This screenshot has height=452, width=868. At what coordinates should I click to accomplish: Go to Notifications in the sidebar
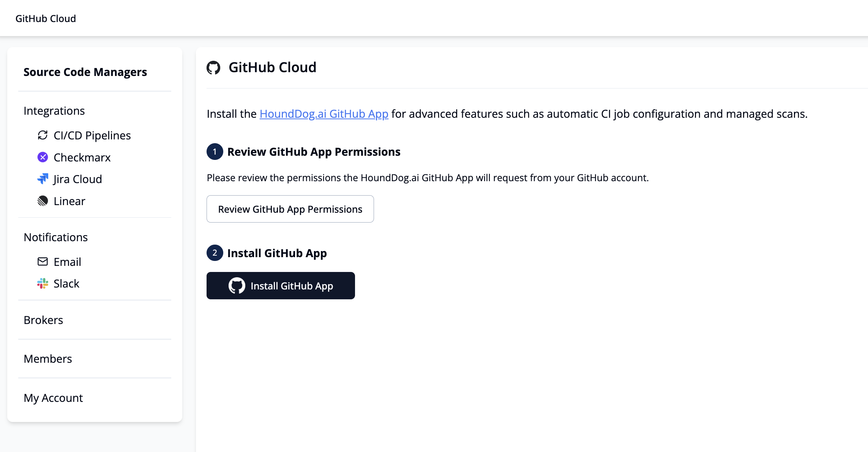55,237
